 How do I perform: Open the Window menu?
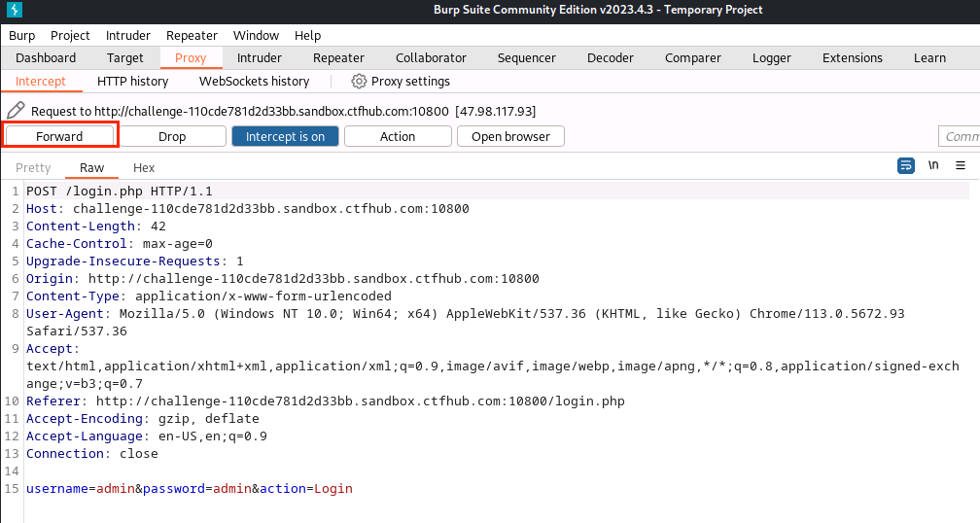point(257,36)
